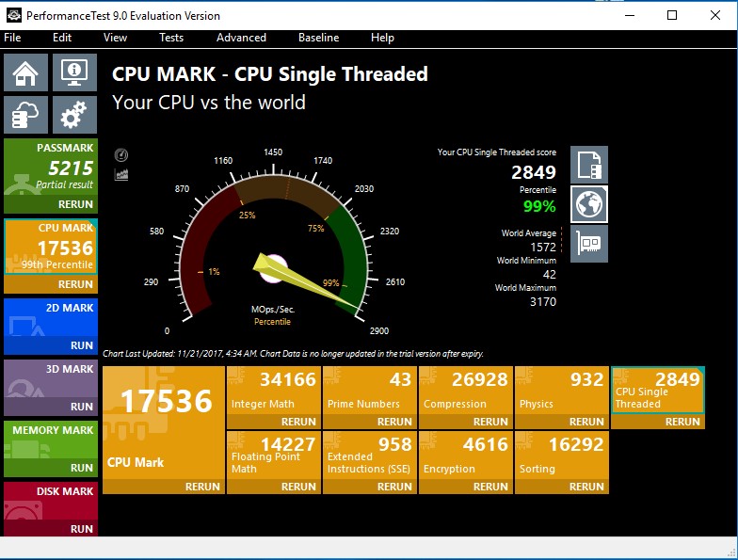Viewport: 738px width, 560px height.
Task: Open the cloud baseline database icon
Action: 25,116
